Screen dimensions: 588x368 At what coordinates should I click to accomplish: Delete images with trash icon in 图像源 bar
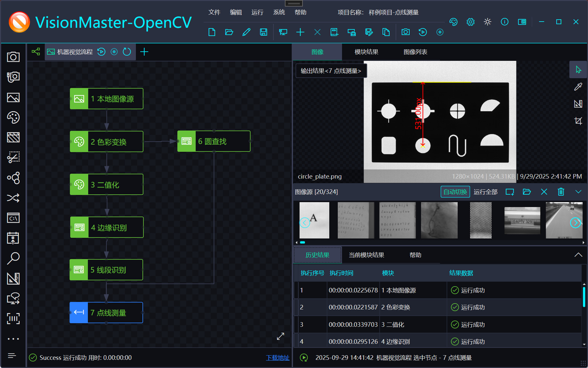click(561, 192)
